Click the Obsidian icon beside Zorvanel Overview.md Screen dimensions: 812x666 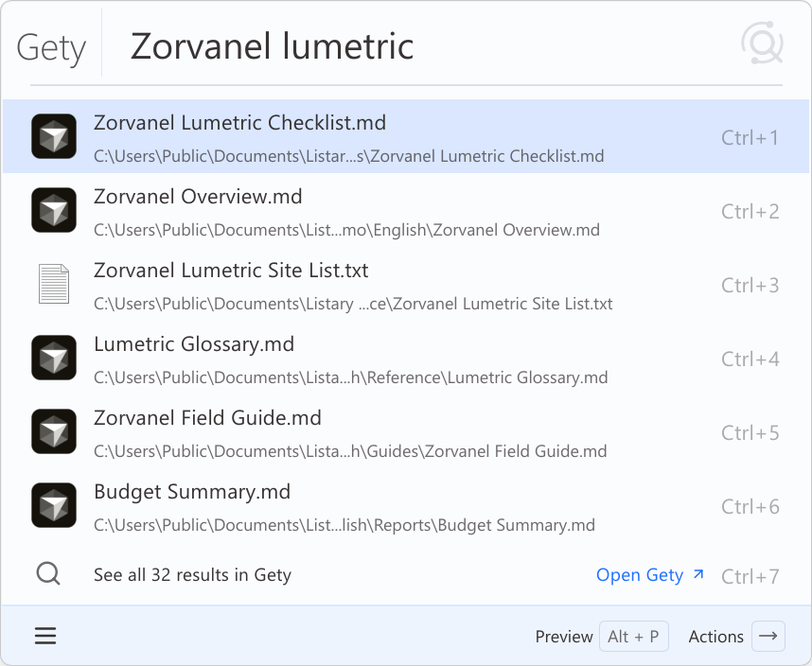click(54, 210)
